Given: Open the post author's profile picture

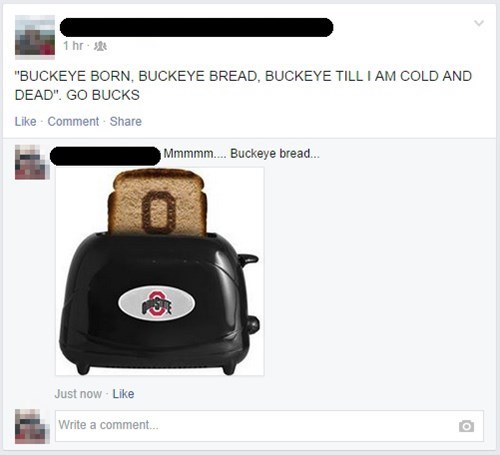Looking at the screenshot, I should [x=35, y=35].
